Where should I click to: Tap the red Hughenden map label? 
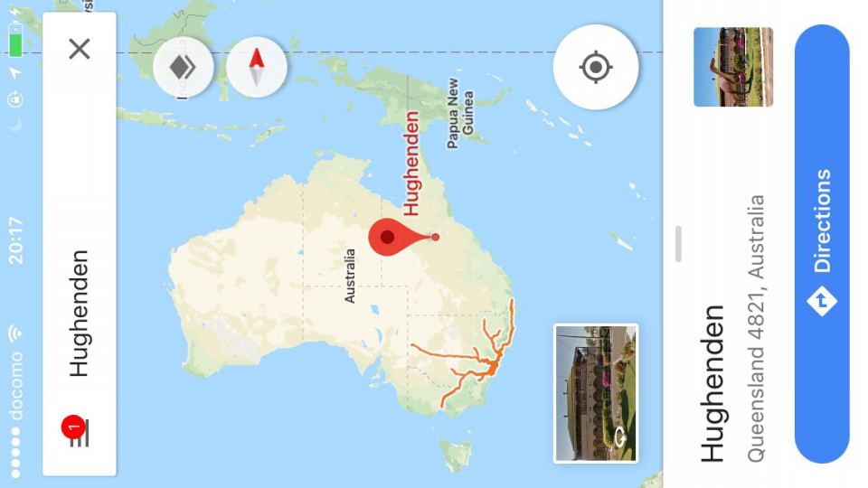coord(412,164)
